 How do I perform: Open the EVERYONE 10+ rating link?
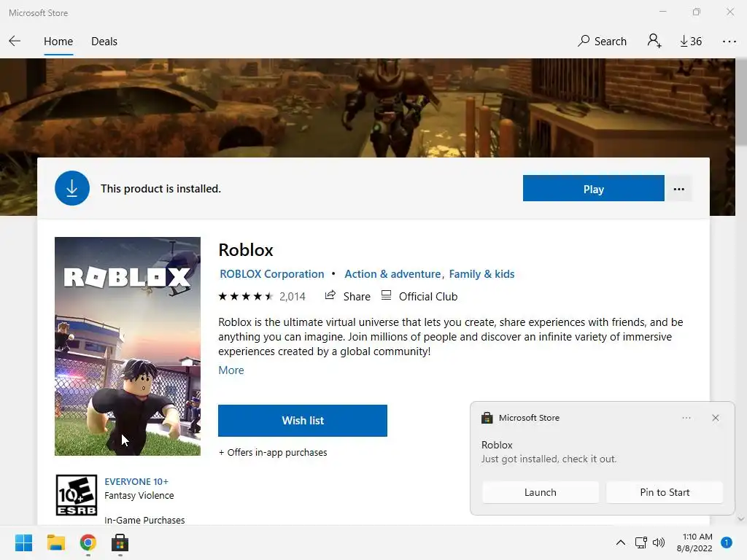point(136,481)
